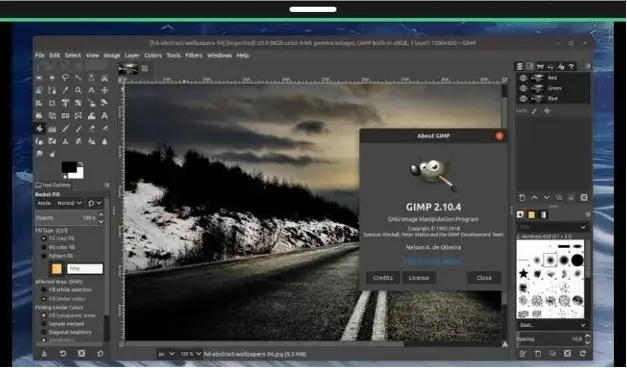Select the Scissors Select tool
This screenshot has height=368, width=627.
click(104, 78)
